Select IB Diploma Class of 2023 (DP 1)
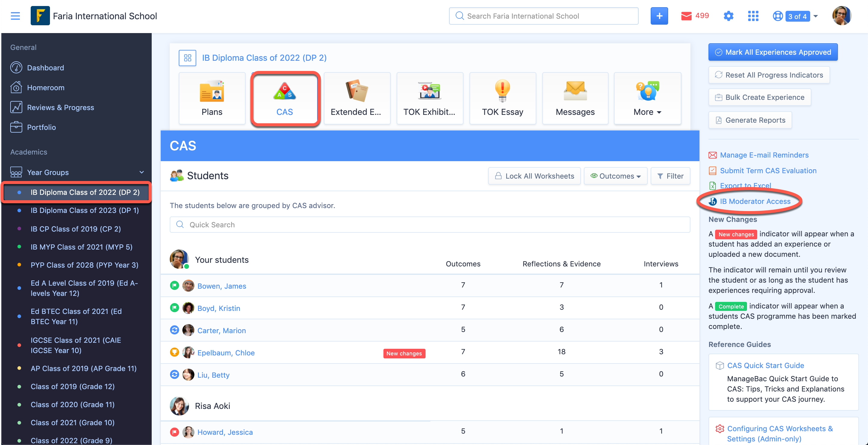Image resolution: width=868 pixels, height=445 pixels. [x=85, y=210]
